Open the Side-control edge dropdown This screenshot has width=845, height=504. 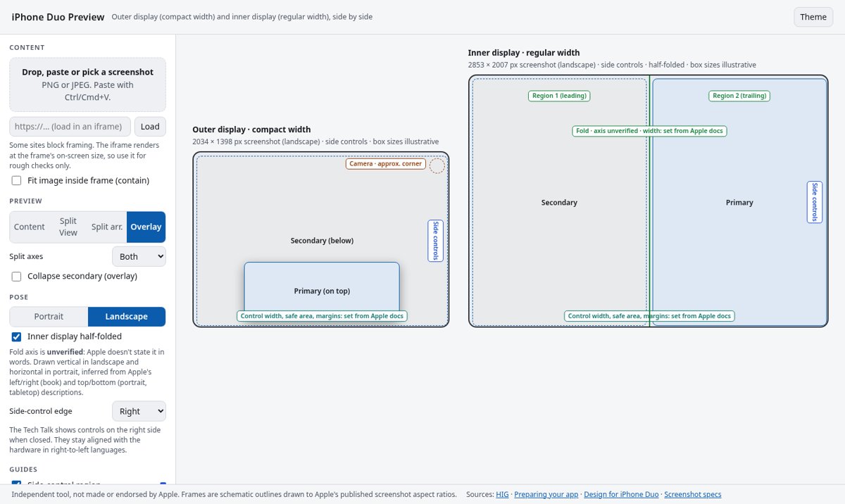pyautogui.click(x=139, y=411)
